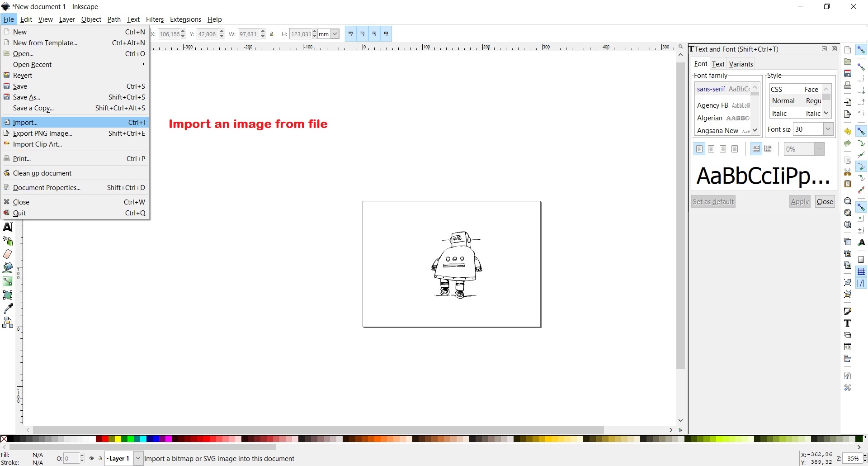Click the Print icon in commands bar
868x466 pixels.
[x=848, y=85]
